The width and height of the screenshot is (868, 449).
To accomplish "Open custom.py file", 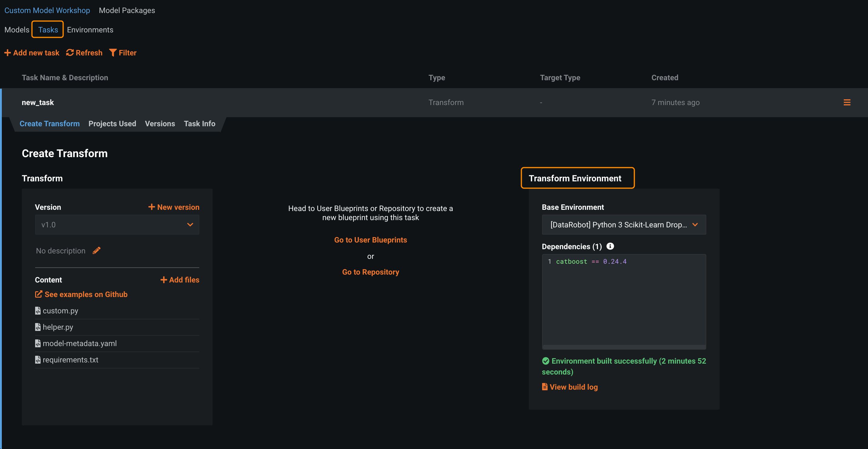I will (x=60, y=311).
